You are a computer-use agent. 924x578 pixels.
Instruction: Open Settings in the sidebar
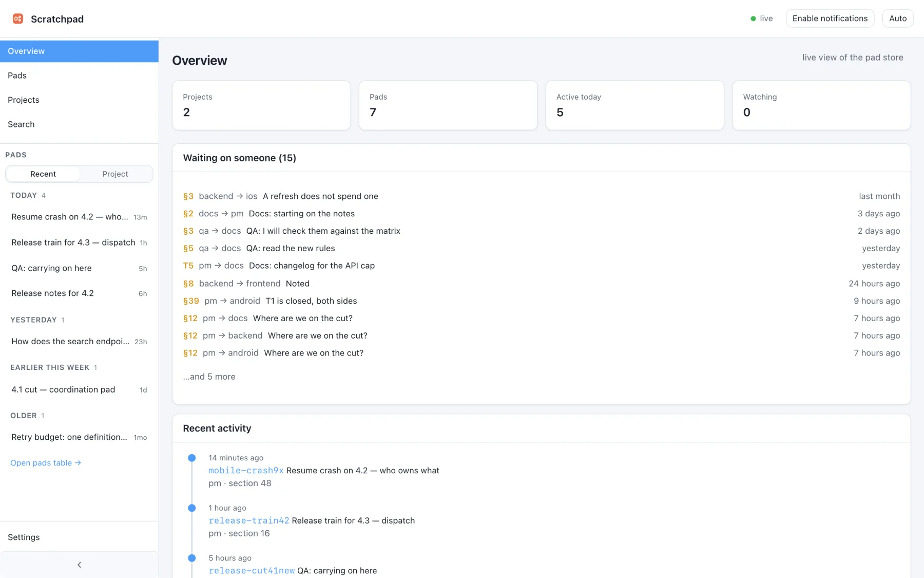pyautogui.click(x=79, y=537)
